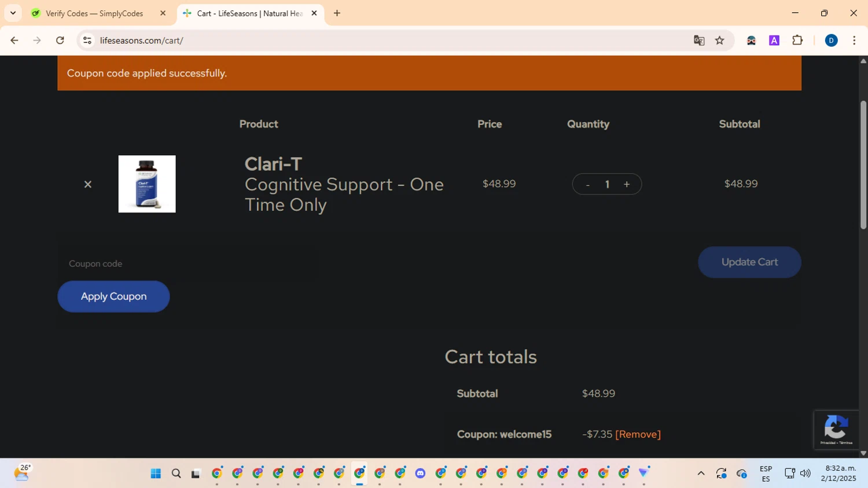Open the Clari-T product thumbnail

point(147,184)
